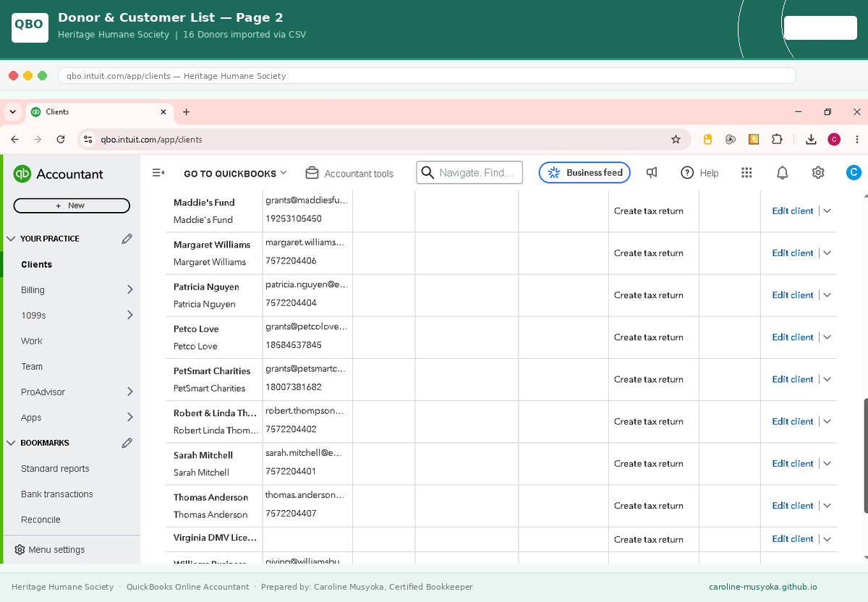
Task: Edit client Patricia Nguyen
Action: (x=793, y=295)
